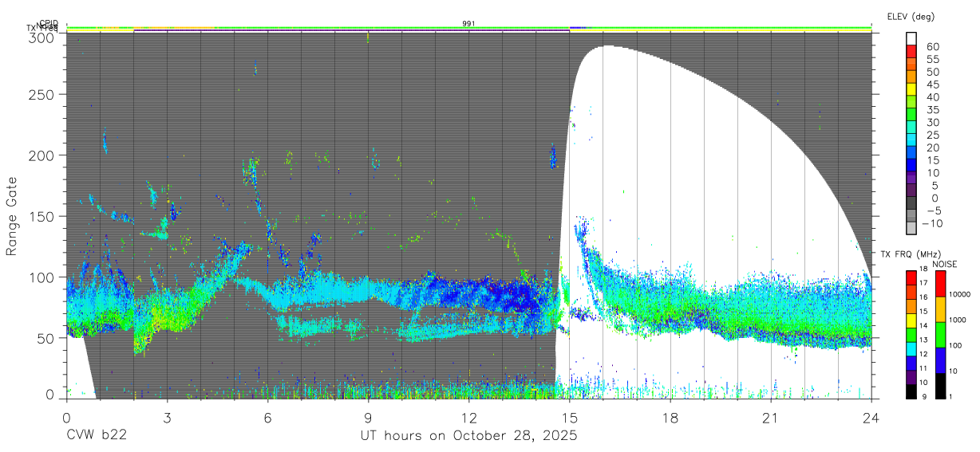Click the '150' range gate tick label
The image size is (980, 452).
[x=41, y=216]
